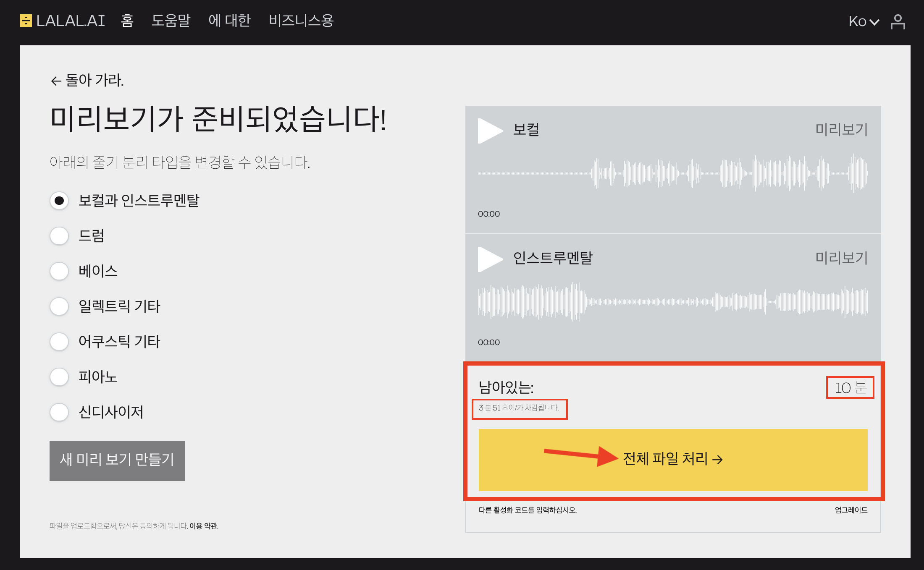This screenshot has height=570, width=924.
Task: Pick the 신디사이저 stem option
Action: pyautogui.click(x=59, y=412)
